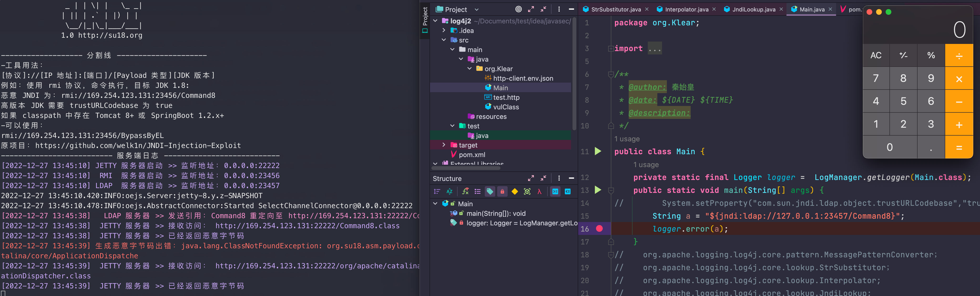Open pom.xml from project tree

(468, 154)
